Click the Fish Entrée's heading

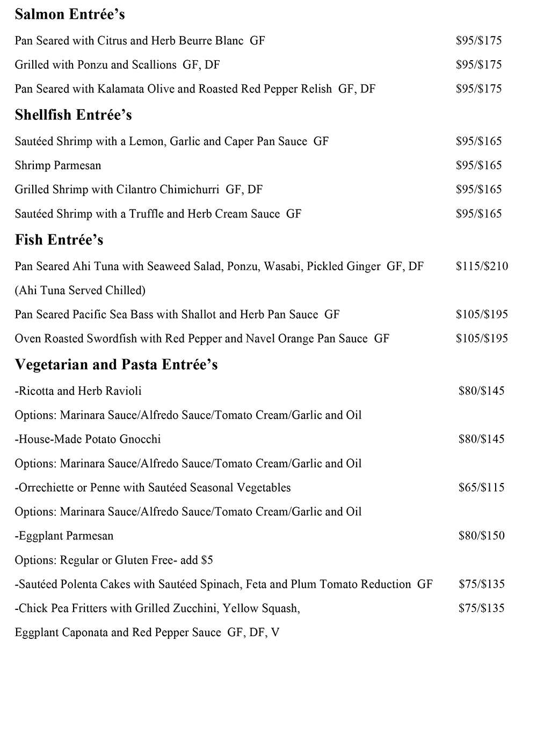coord(59,240)
